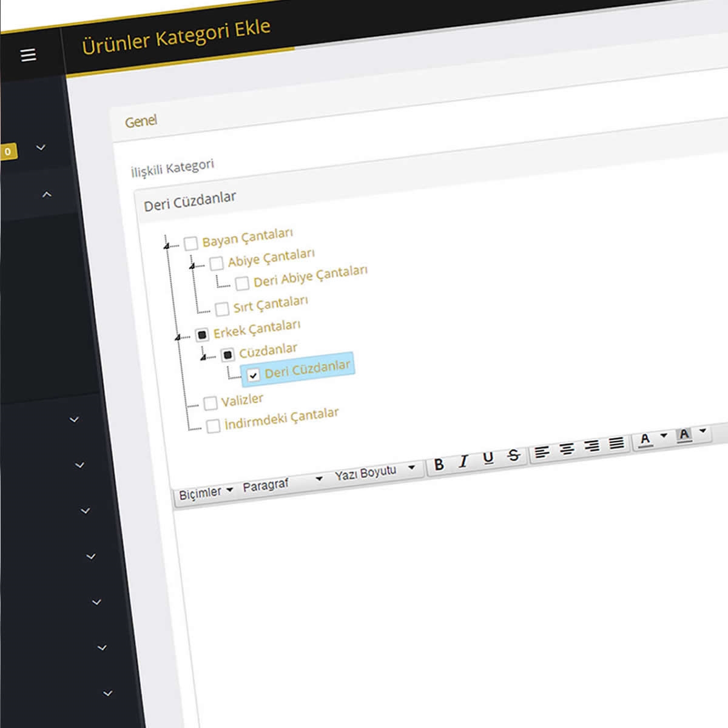
Task: Uncheck the Deri Cüzdanlar checkbox
Action: pos(253,375)
